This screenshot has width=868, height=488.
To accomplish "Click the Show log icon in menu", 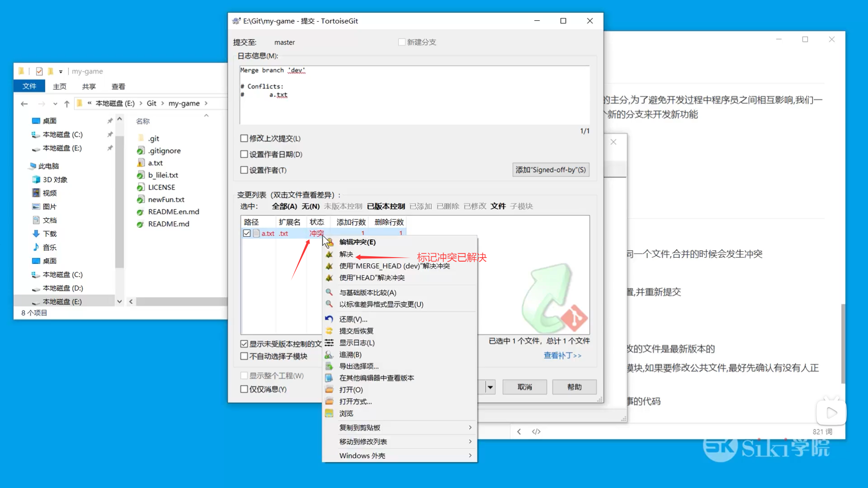I will pyautogui.click(x=329, y=343).
